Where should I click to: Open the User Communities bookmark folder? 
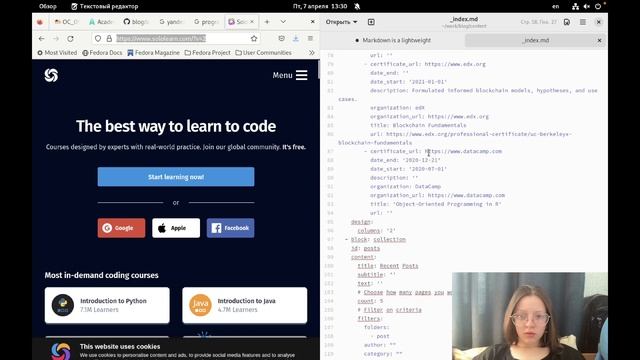pos(264,53)
